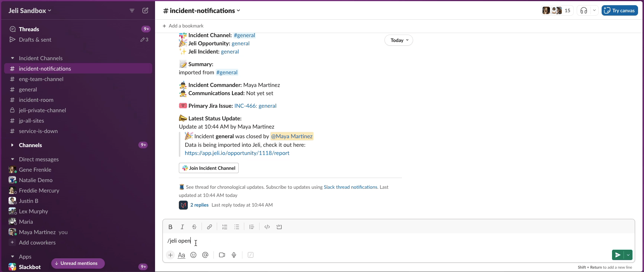The width and height of the screenshot is (644, 272).
Task: Open schedule send options dropdown
Action: [628, 255]
